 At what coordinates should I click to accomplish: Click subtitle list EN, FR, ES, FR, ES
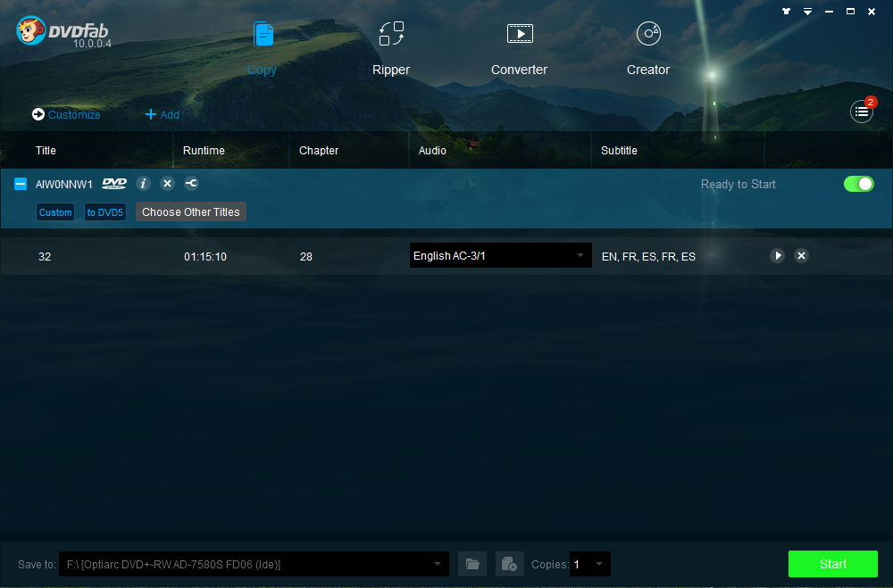[x=648, y=257]
